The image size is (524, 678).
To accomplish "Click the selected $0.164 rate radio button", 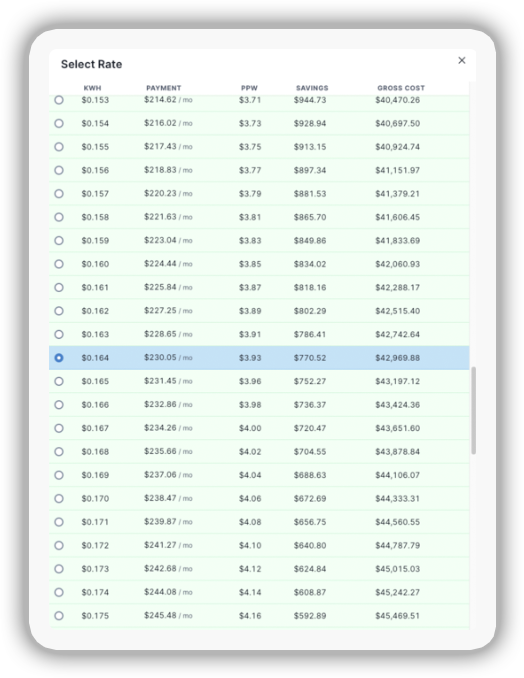I will point(59,358).
